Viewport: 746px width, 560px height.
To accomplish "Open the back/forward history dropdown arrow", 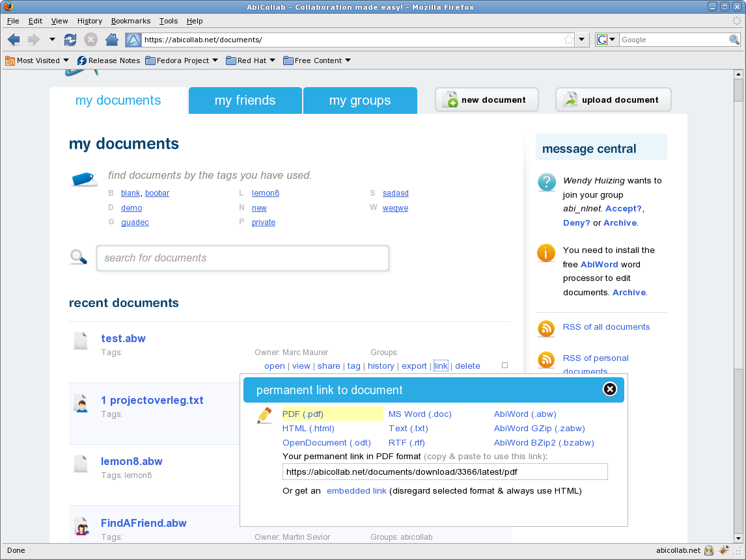I will tap(52, 40).
